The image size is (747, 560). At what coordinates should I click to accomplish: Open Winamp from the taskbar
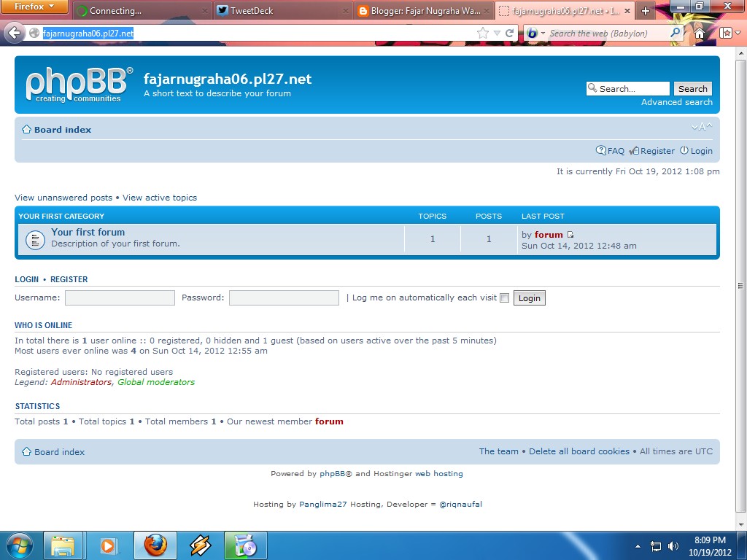coord(200,545)
